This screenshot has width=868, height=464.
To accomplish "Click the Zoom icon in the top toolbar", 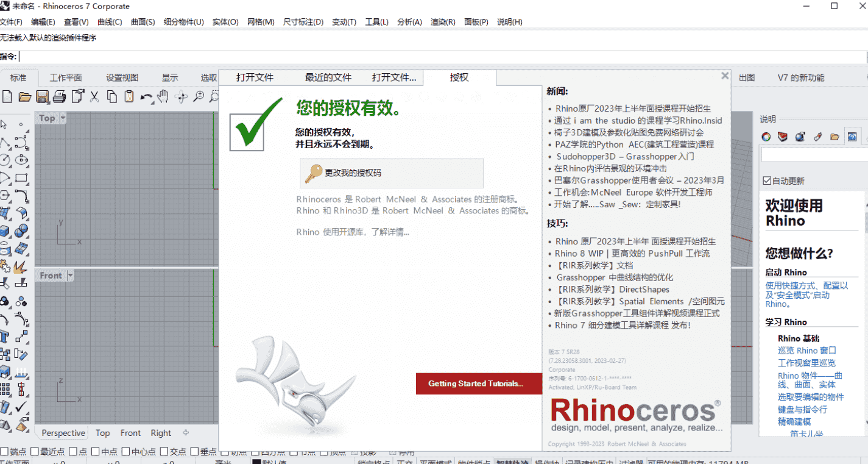I will (198, 96).
